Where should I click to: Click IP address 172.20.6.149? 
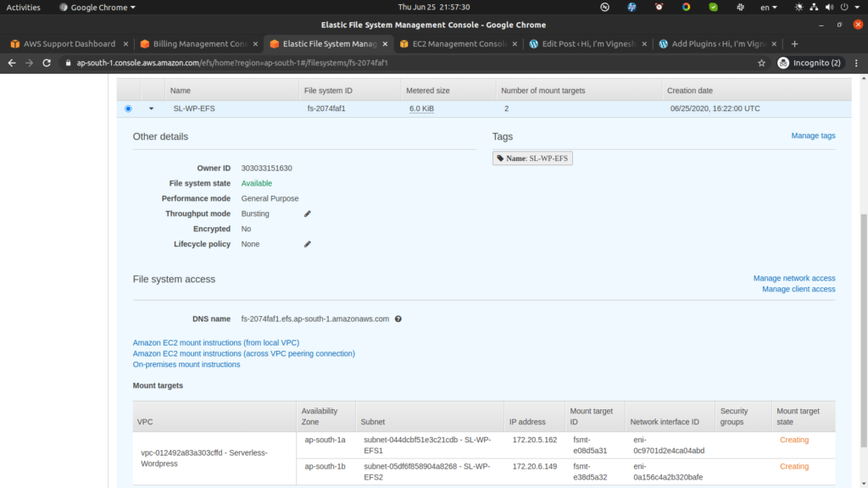(x=535, y=467)
